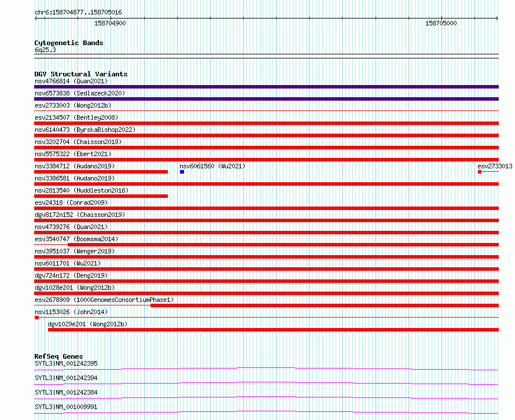Viewport: 515px width, 420px height.
Task: Click the esv2733013 label at right edge
Action: click(x=495, y=166)
